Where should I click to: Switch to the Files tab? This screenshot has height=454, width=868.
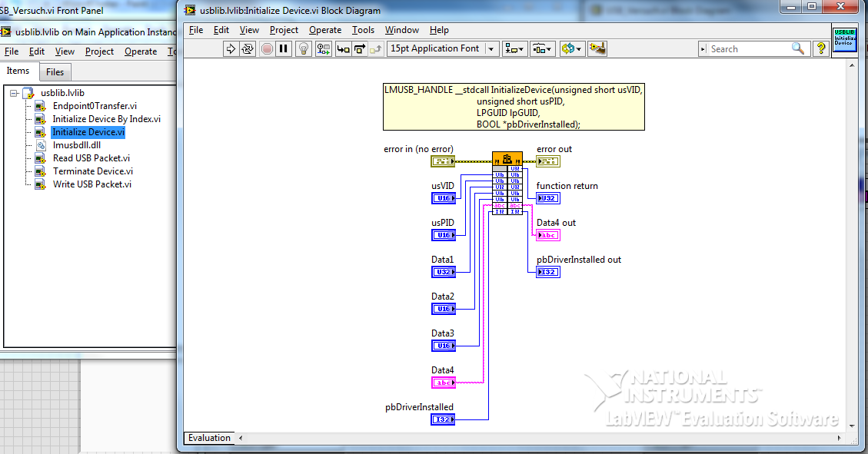pos(55,71)
